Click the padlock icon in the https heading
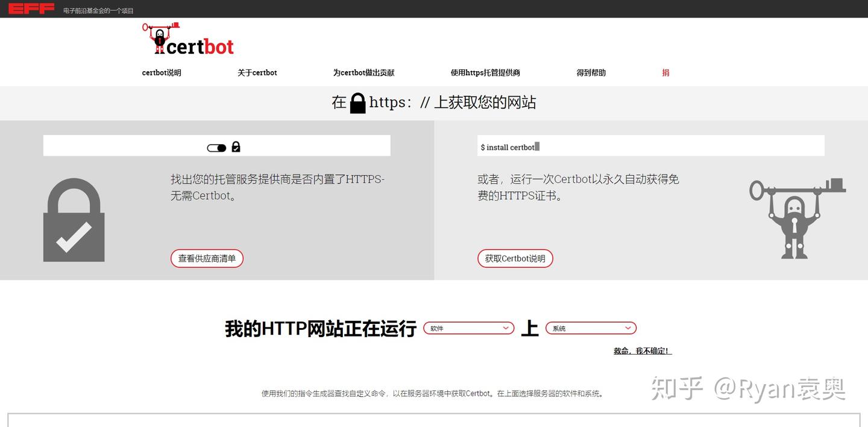 click(x=357, y=103)
